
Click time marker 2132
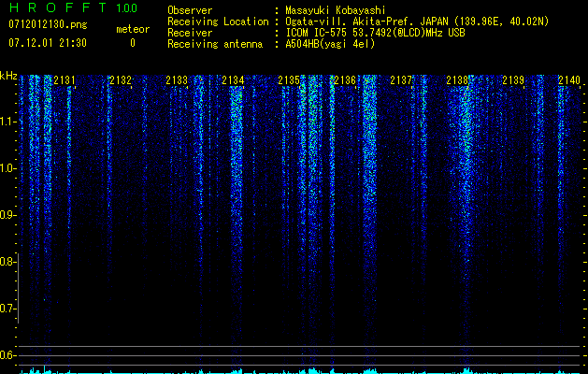click(x=121, y=79)
